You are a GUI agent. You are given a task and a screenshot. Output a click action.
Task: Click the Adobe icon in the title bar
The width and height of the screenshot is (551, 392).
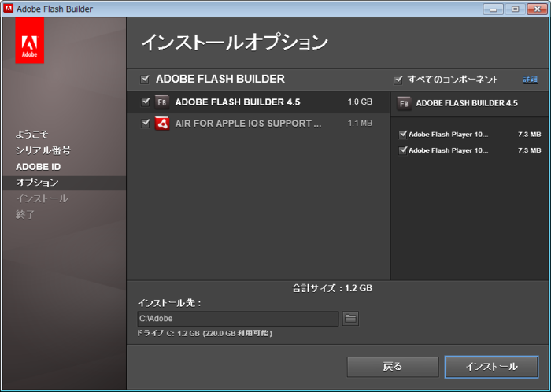click(8, 9)
